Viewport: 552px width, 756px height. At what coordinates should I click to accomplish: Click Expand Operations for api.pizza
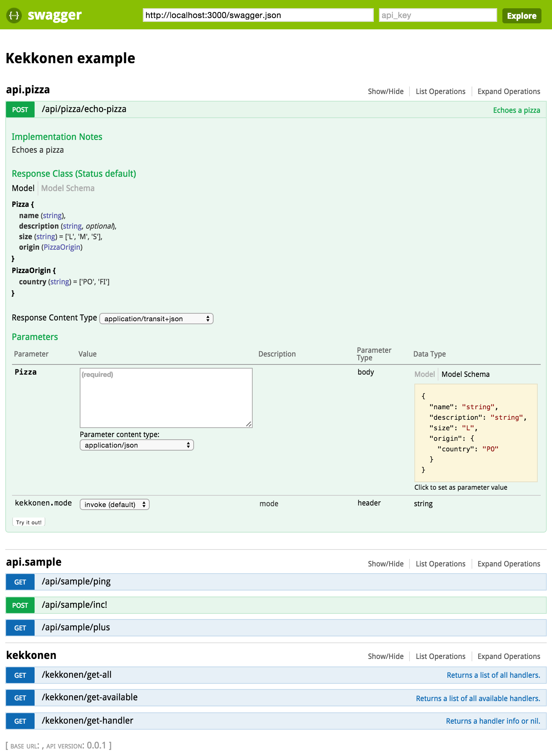tap(508, 91)
